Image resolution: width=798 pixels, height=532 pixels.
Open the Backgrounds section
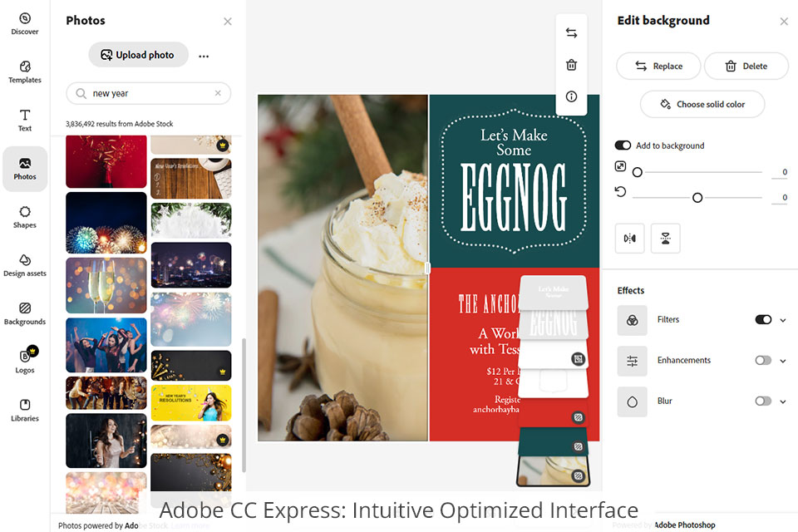coord(24,314)
